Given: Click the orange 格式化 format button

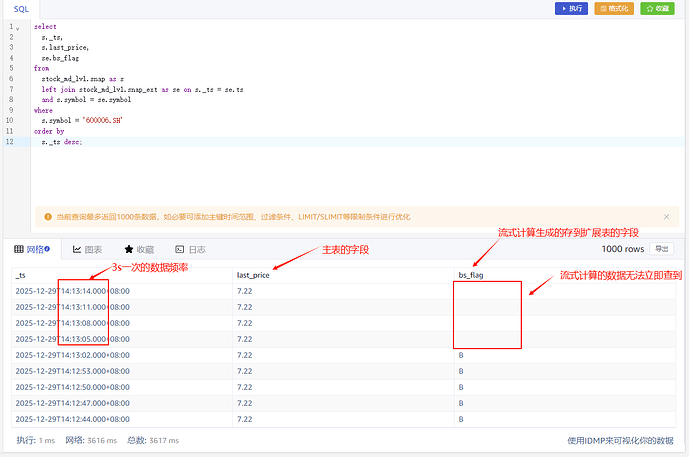Looking at the screenshot, I should pyautogui.click(x=614, y=9).
